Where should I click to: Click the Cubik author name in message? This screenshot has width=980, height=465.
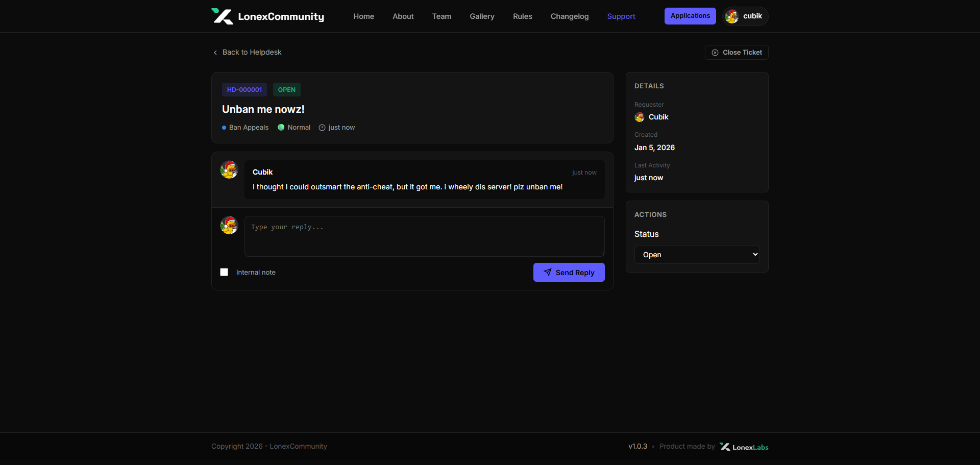point(262,172)
